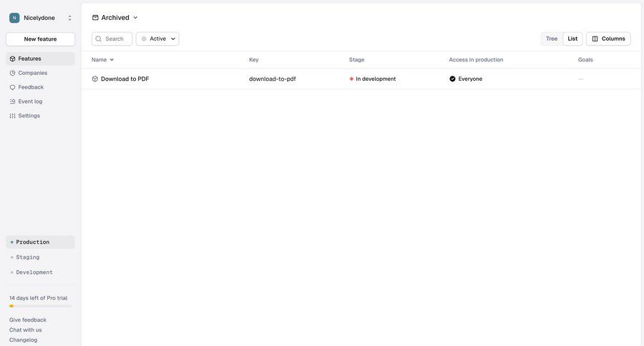The height and width of the screenshot is (346, 644).
Task: Click the In development stage label
Action: (376, 79)
